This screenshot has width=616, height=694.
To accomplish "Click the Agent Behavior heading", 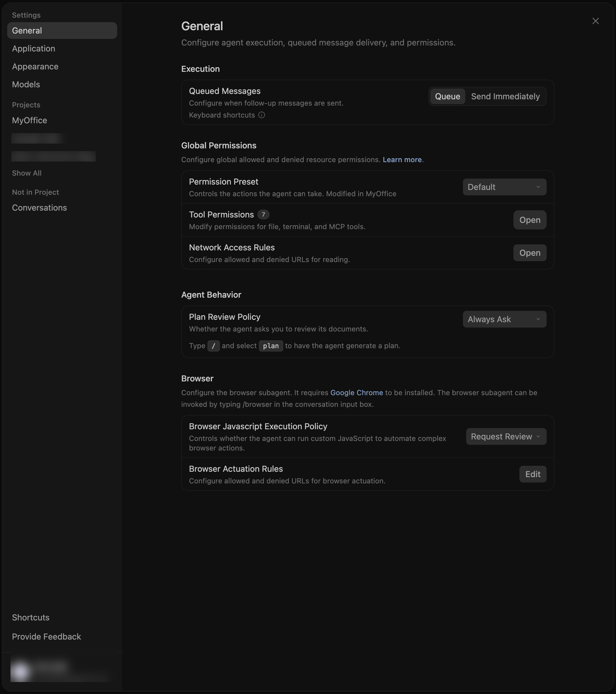I will (x=211, y=295).
